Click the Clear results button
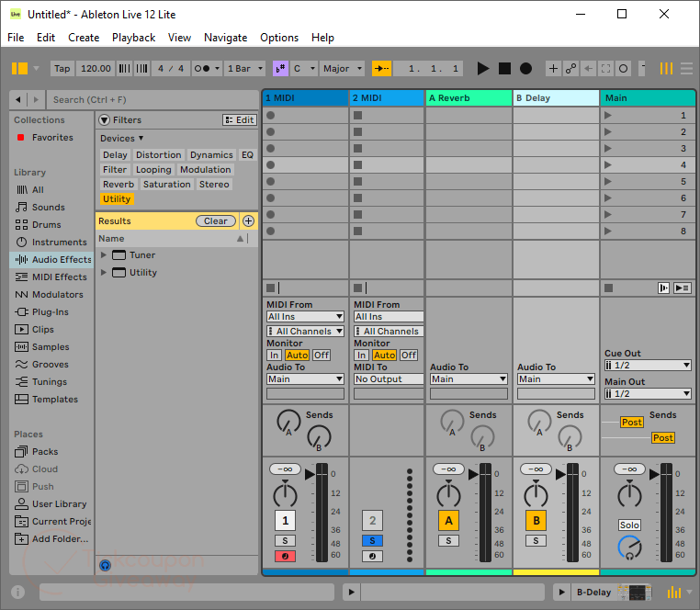This screenshot has height=610, width=700. pos(216,221)
